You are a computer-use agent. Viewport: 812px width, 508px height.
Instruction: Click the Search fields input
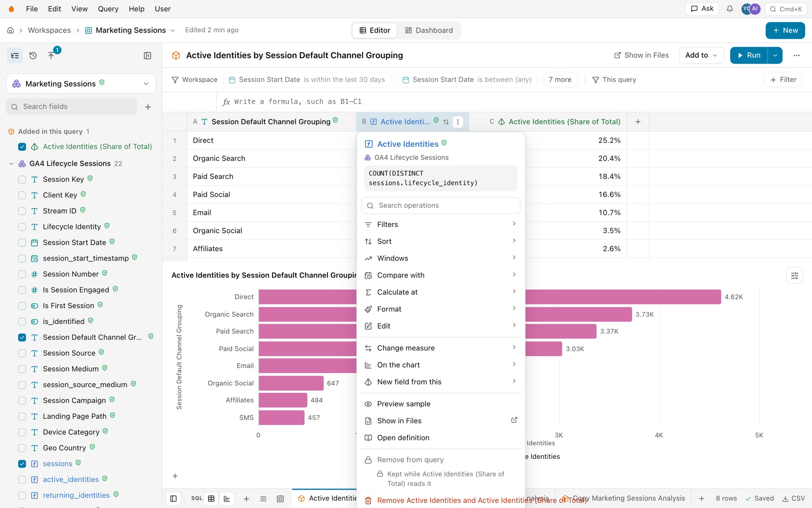coord(71,107)
